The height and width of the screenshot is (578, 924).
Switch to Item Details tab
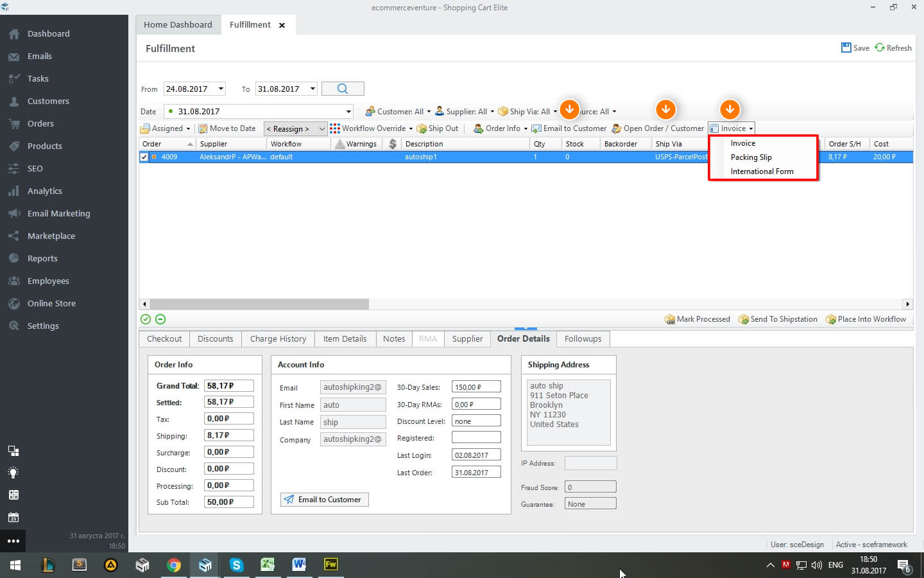(x=345, y=338)
